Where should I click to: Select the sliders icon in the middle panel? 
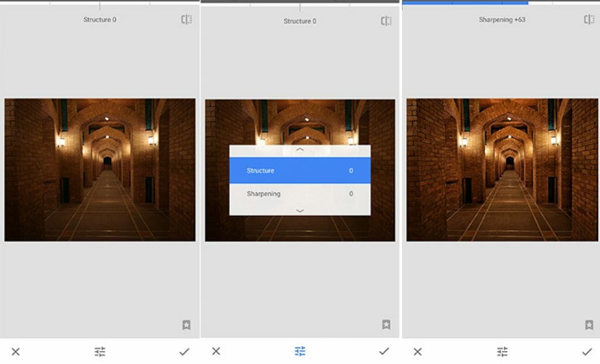[300, 351]
